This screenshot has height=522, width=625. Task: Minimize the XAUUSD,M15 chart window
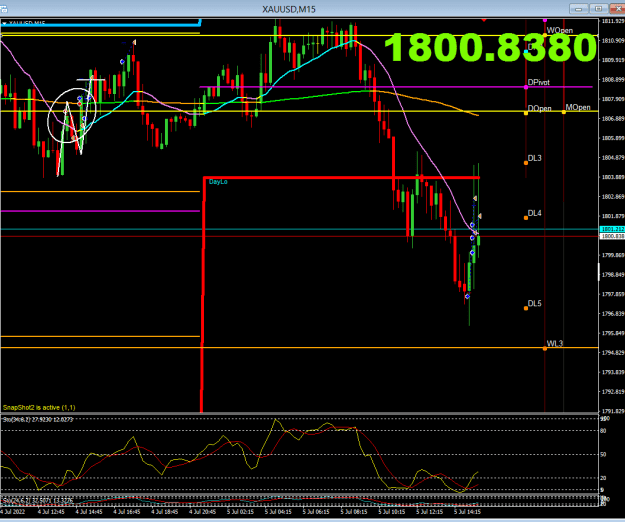[579, 9]
